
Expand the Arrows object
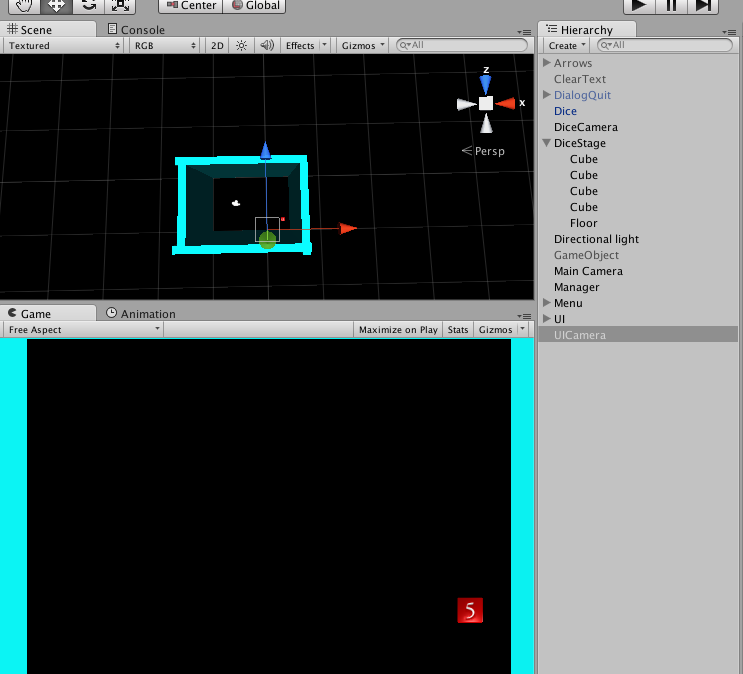546,63
